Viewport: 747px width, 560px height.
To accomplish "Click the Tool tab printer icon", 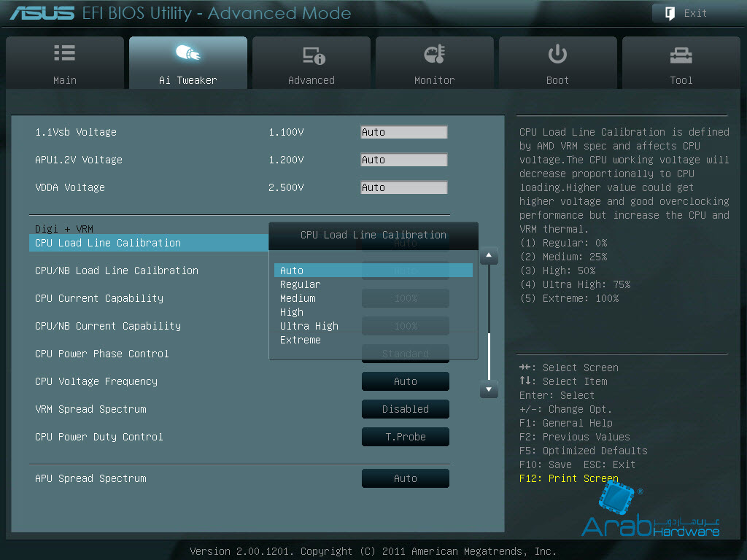I will (681, 55).
